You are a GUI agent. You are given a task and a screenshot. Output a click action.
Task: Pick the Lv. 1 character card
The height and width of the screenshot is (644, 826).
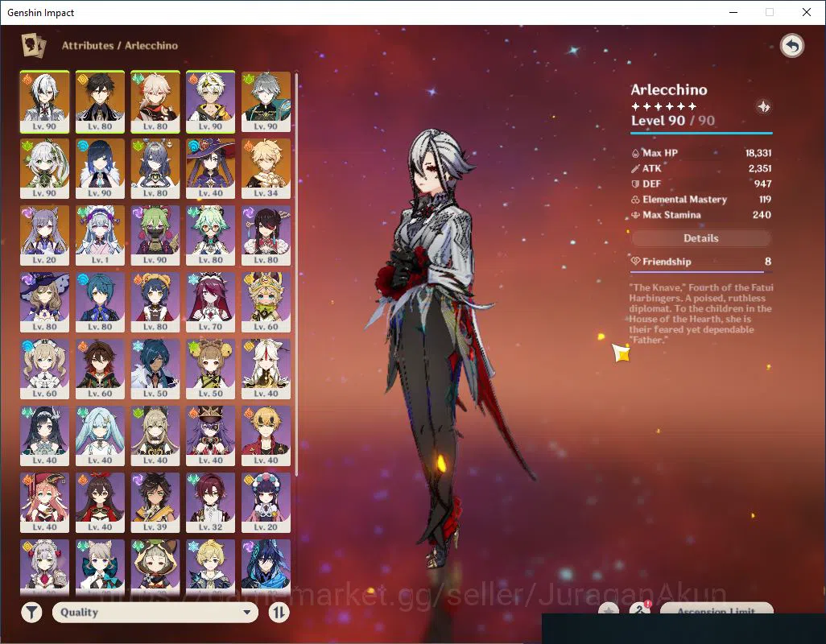100,235
